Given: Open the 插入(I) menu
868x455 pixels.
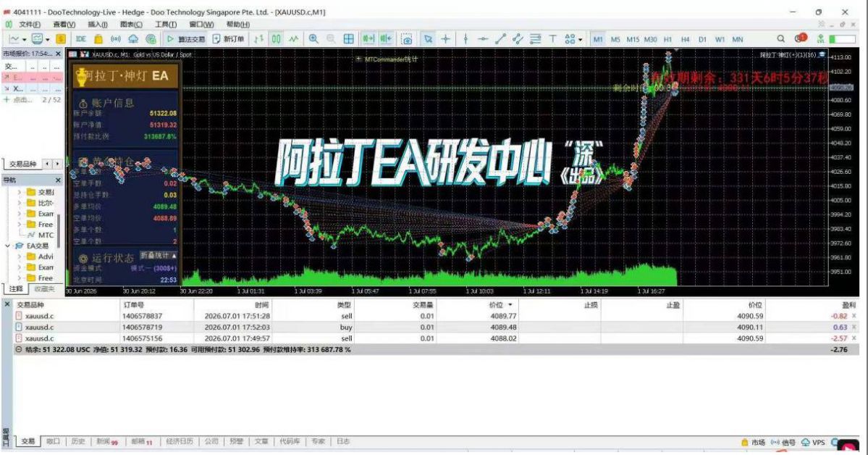Looking at the screenshot, I should coord(98,25).
